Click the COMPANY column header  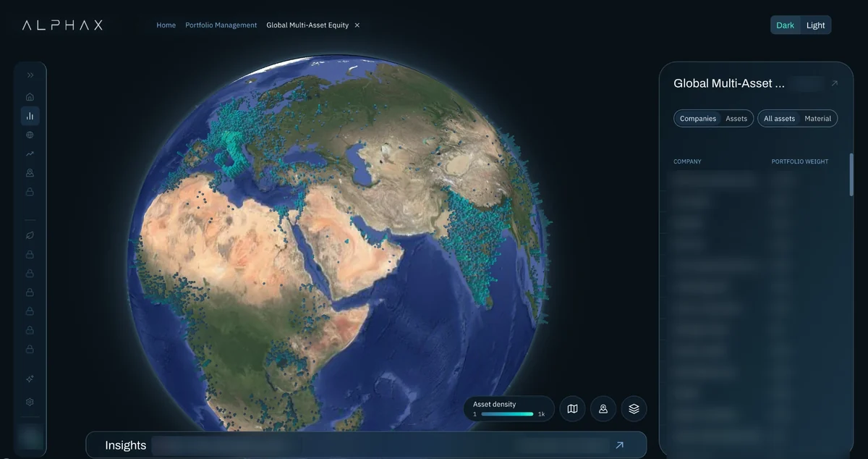click(687, 161)
